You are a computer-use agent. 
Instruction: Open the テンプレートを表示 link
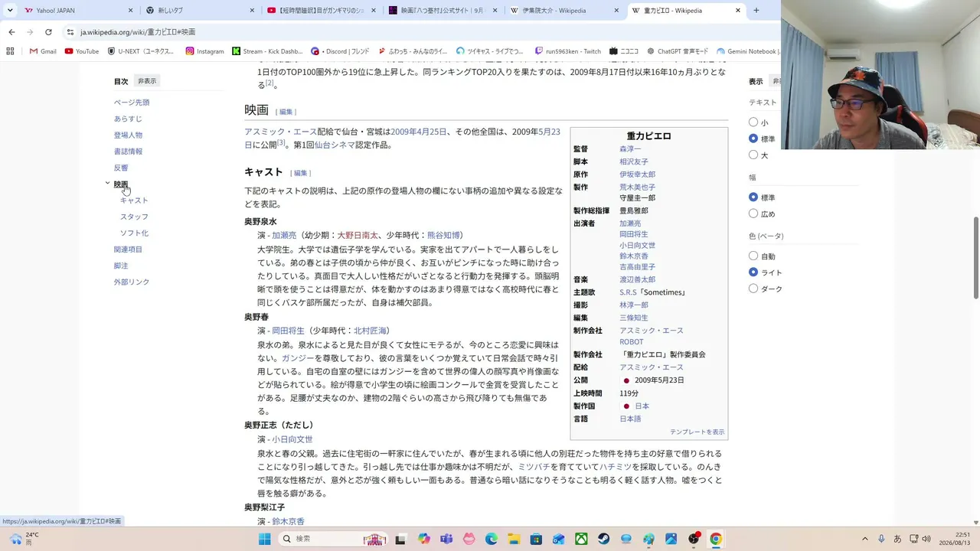(x=697, y=432)
